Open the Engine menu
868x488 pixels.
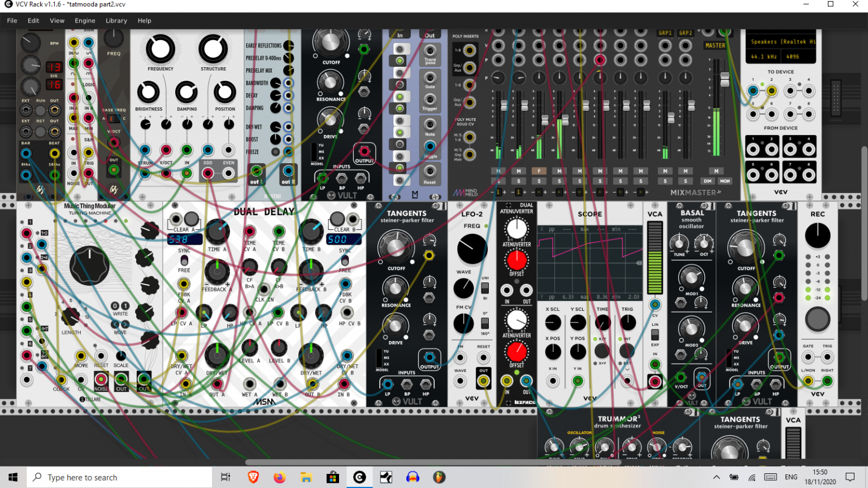(x=85, y=20)
